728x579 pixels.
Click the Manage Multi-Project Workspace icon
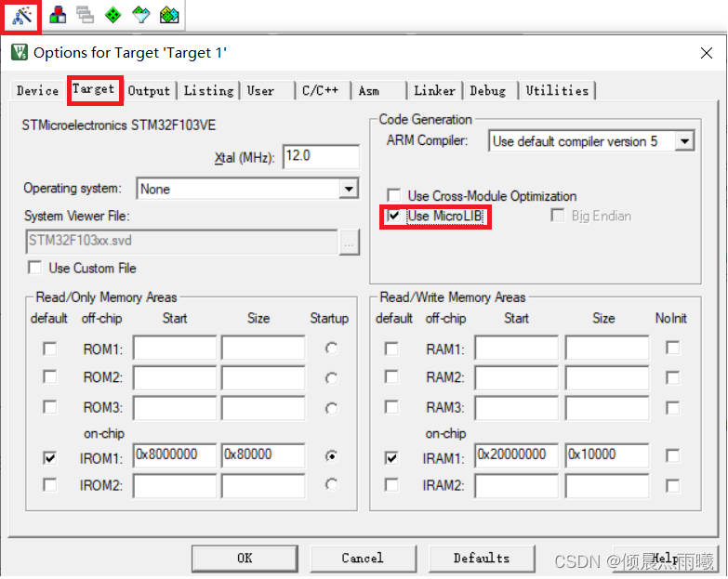click(x=85, y=15)
